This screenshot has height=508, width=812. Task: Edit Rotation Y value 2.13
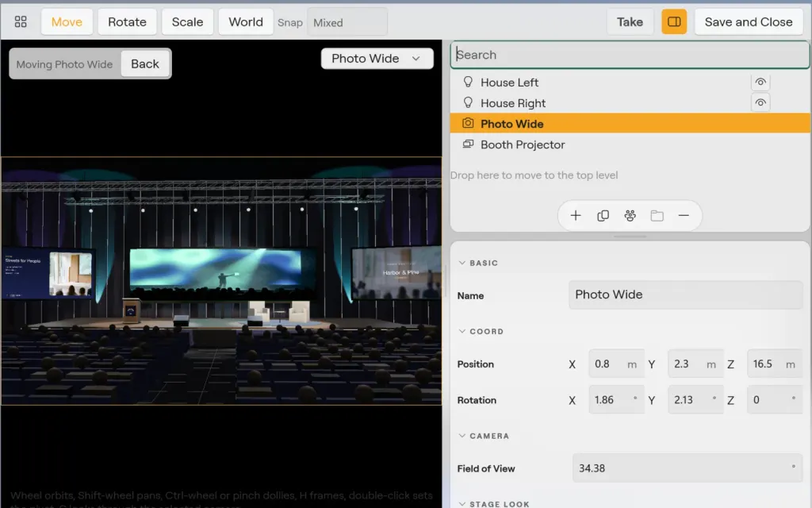click(695, 400)
